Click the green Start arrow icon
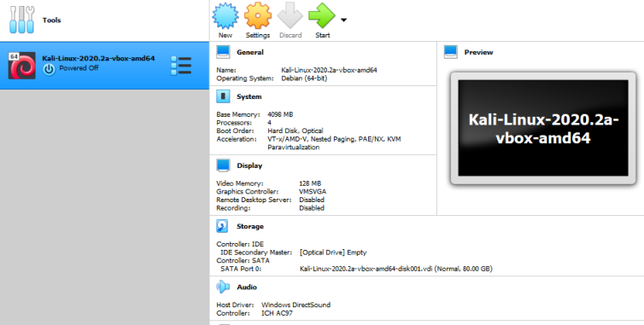The width and height of the screenshot is (644, 325). tap(322, 16)
